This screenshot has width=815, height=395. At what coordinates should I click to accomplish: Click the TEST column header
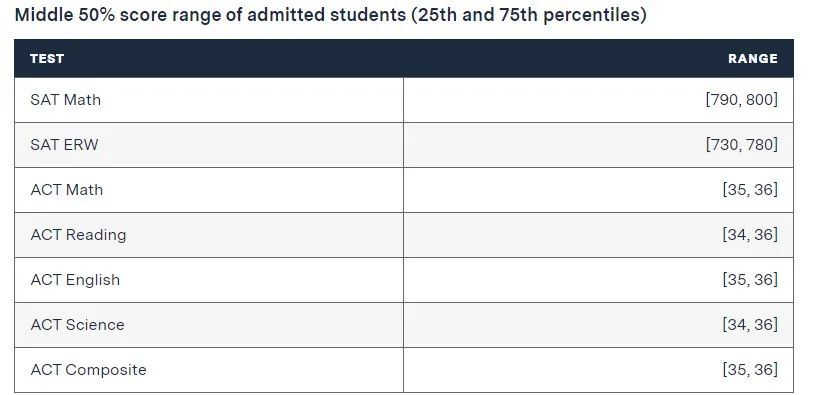coord(47,59)
